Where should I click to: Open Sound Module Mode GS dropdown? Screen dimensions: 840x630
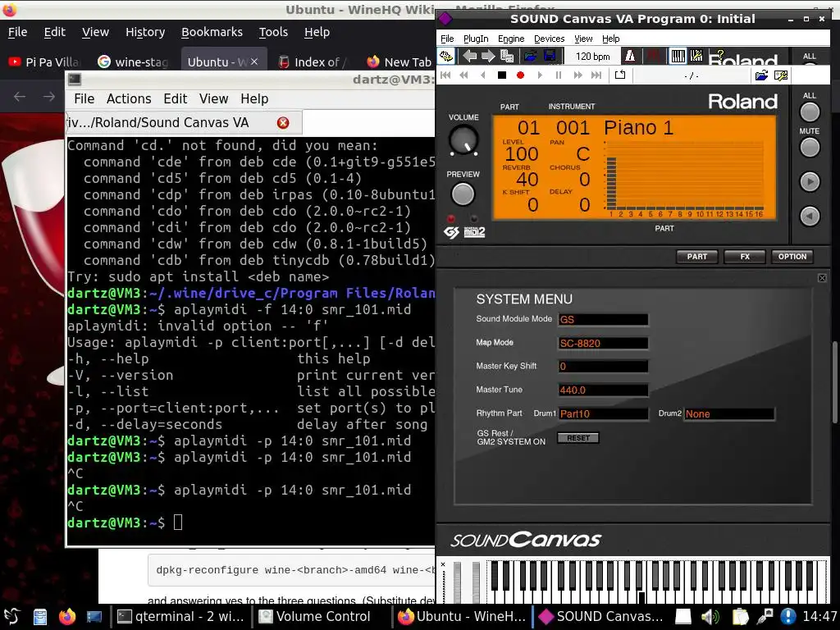tap(603, 319)
